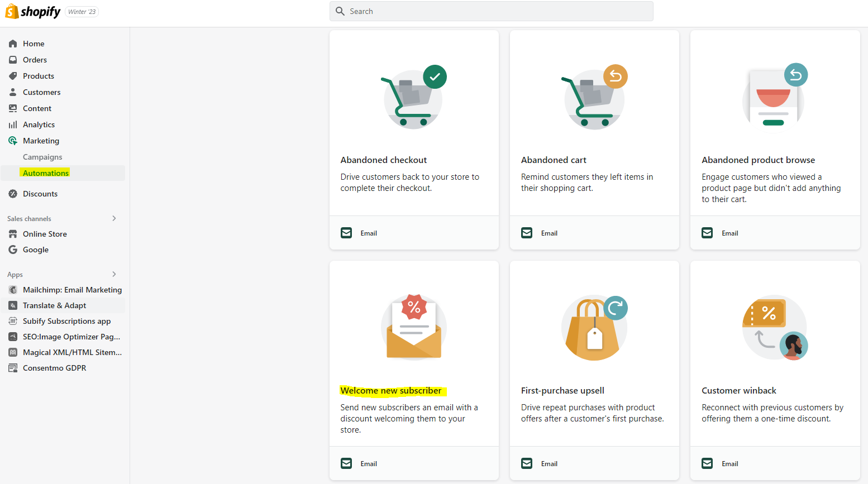Click the Shopify logo
The width and height of the screenshot is (868, 484).
[x=32, y=11]
